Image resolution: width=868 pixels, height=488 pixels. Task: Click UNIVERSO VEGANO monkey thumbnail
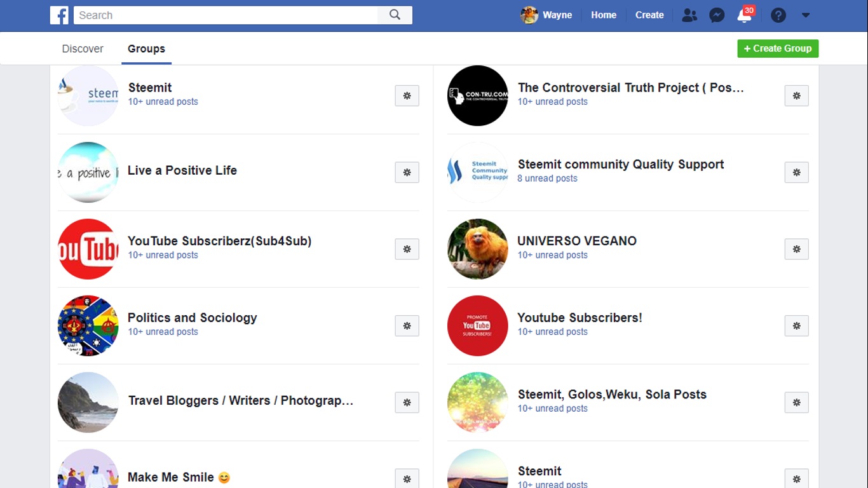[478, 249]
